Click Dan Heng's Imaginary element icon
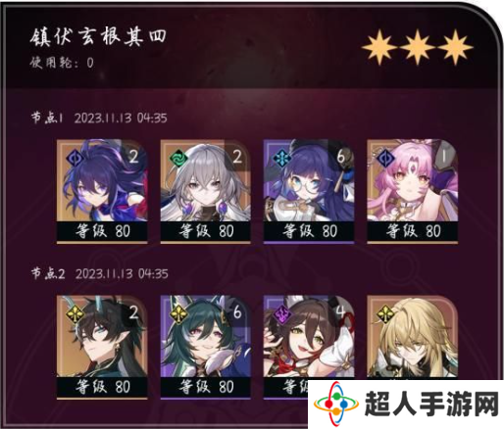This screenshot has height=429, width=504. click(x=74, y=314)
